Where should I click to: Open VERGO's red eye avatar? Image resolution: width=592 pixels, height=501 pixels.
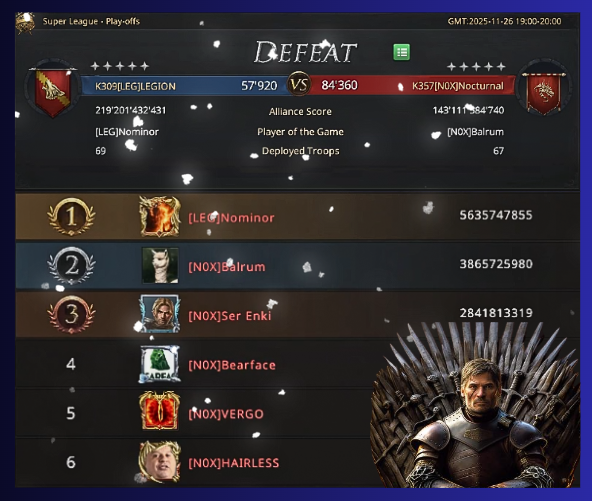click(160, 411)
